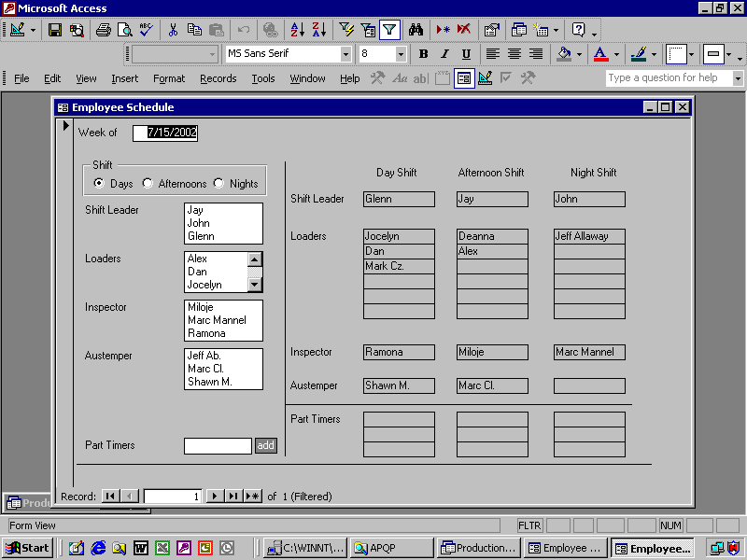Screen dimensions: 747x560
Task: Click Sort Descending toolbar icon
Action: pyautogui.click(x=318, y=30)
